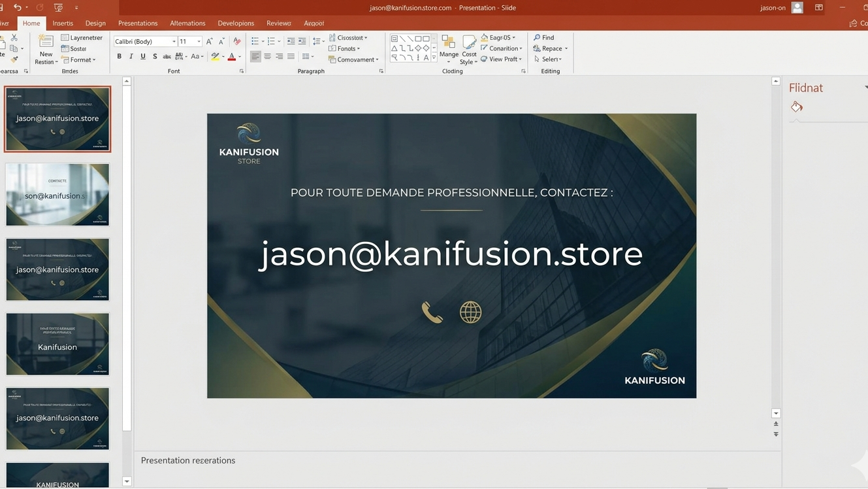This screenshot has width=868, height=489.
Task: Toggle italic formatting
Action: (x=131, y=57)
